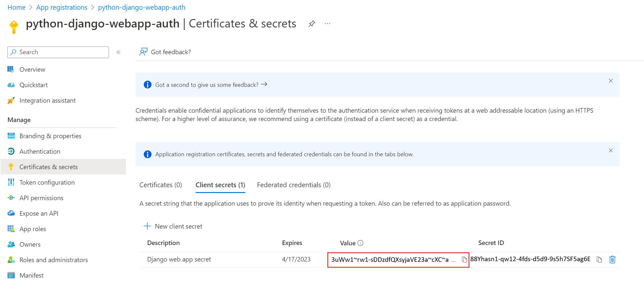Open python-django-webapp-auth breadcrumb link
The image size is (644, 286).
point(141,7)
